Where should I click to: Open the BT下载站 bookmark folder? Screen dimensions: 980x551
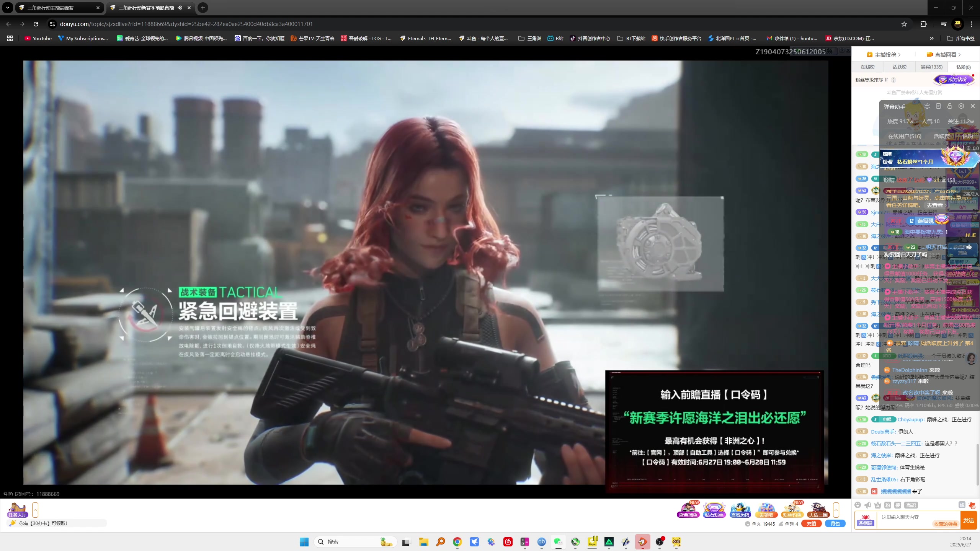(631, 38)
